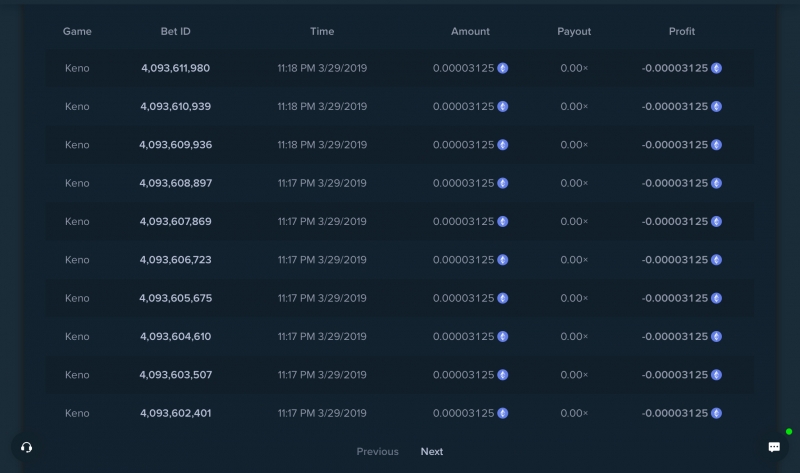800x473 pixels.
Task: Click Ethereum icon in profit of bet 4,093,608,897
Action: (x=716, y=183)
